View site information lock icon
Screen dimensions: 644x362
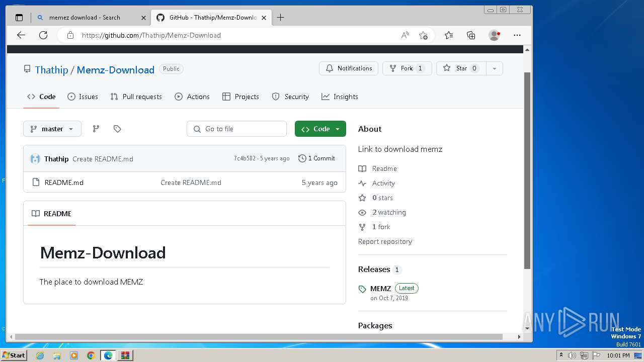(x=70, y=35)
